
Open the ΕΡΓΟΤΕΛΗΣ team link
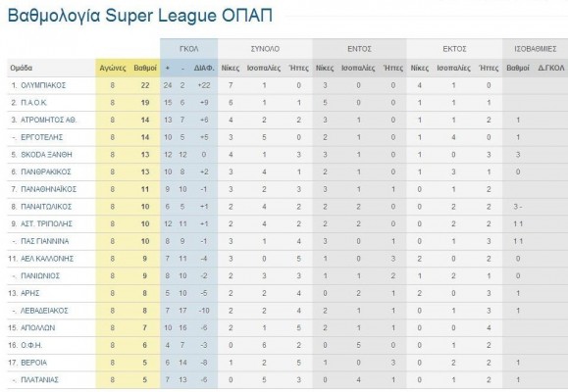[41, 137]
